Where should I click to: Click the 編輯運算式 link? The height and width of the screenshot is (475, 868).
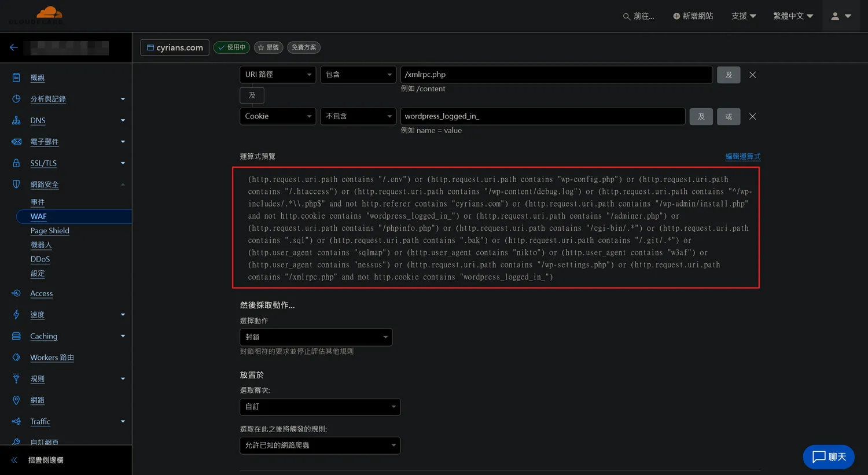(x=742, y=156)
